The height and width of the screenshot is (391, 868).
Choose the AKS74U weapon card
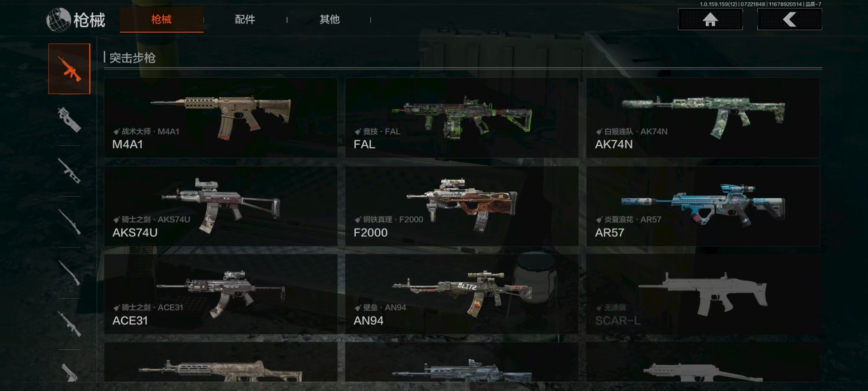pyautogui.click(x=221, y=206)
